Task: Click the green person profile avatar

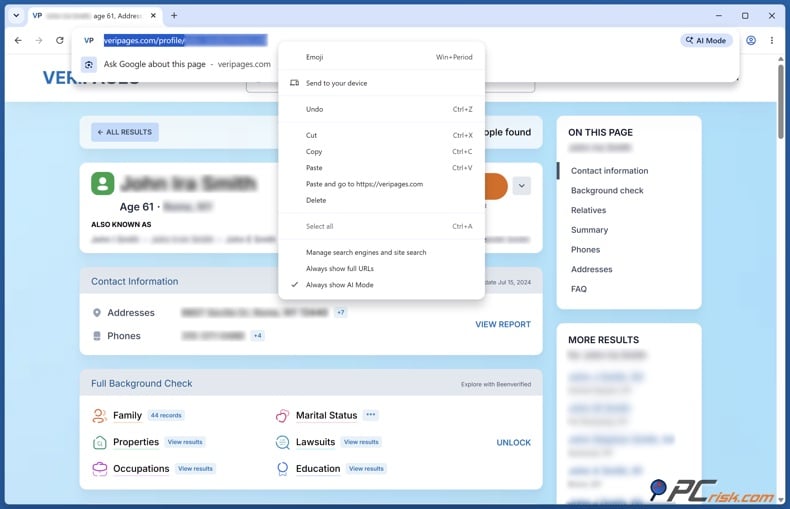Action: coord(103,183)
